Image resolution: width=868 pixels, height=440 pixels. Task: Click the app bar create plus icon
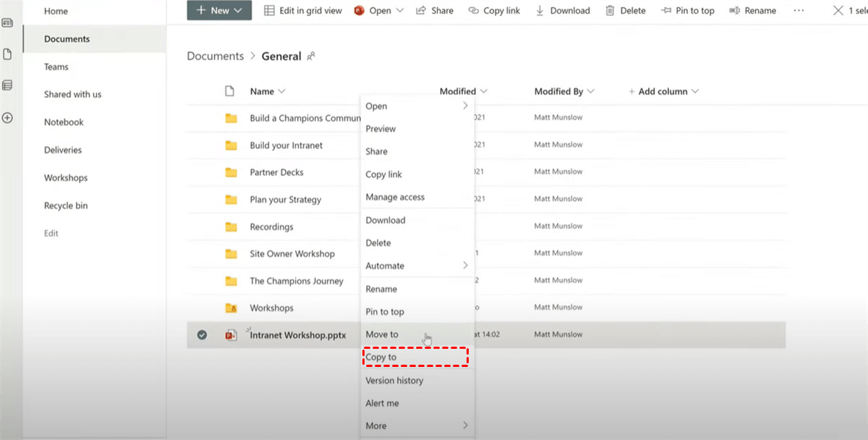tap(7, 118)
